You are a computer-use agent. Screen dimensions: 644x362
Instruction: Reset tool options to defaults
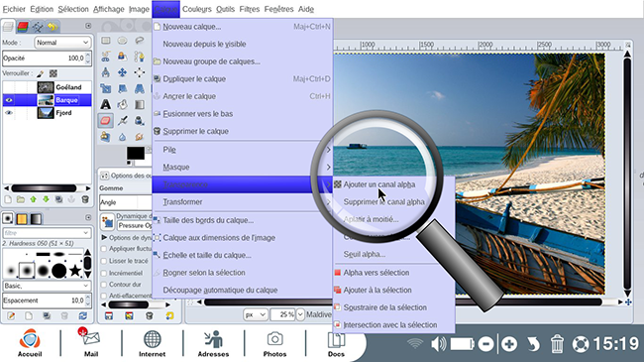(169, 316)
